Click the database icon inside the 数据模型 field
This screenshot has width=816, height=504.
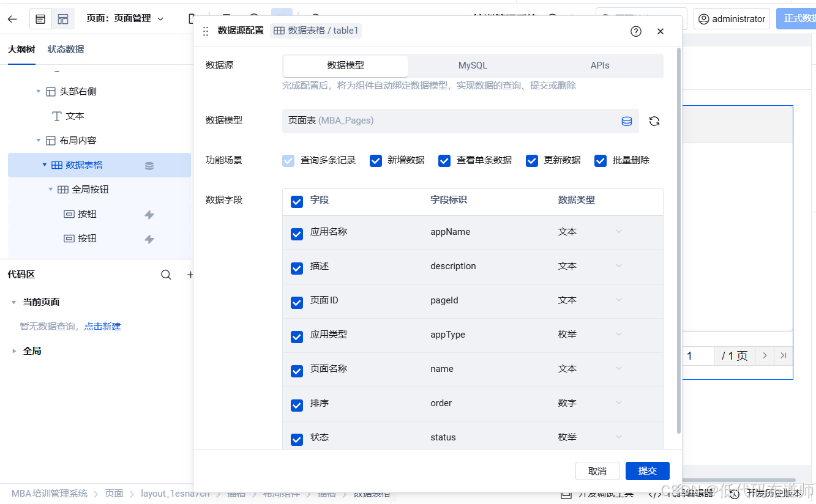[626, 120]
